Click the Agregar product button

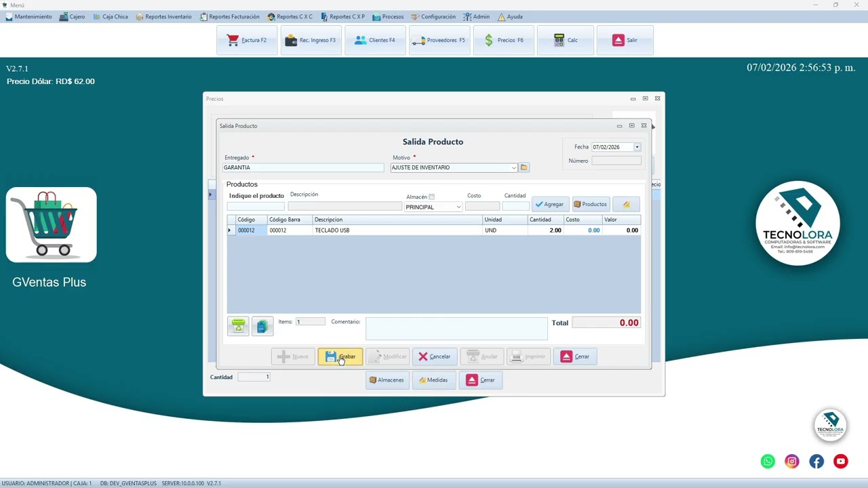coord(550,204)
